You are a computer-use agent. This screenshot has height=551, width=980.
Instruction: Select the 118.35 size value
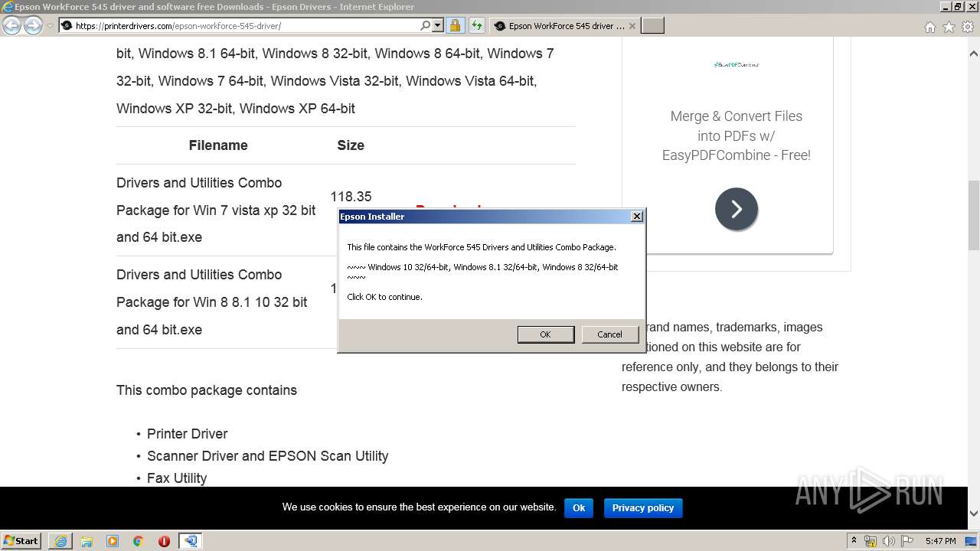(x=351, y=197)
